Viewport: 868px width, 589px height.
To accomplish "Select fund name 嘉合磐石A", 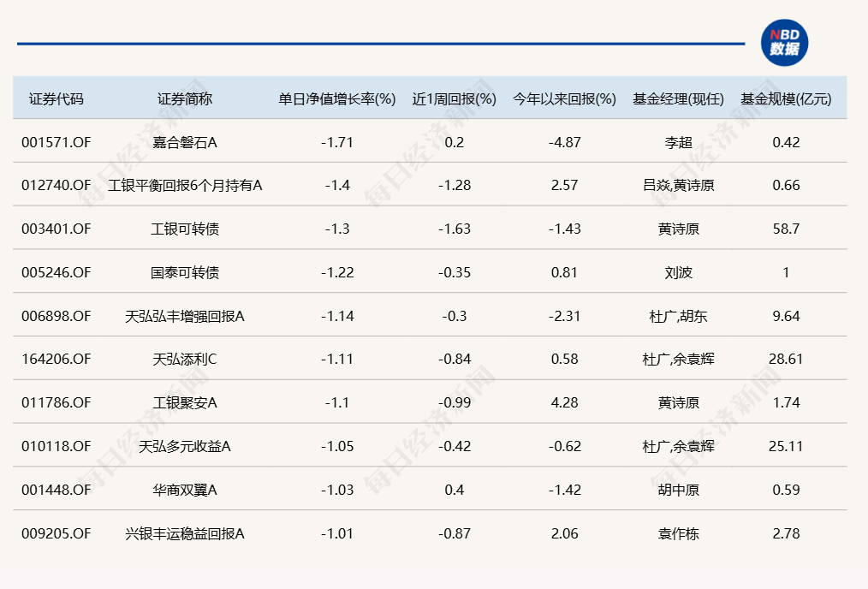I will pyautogui.click(x=185, y=142).
